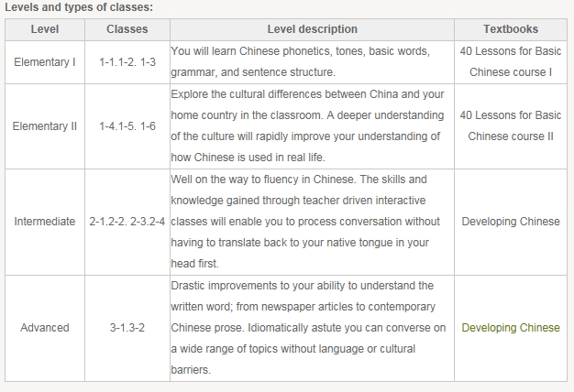Viewport: 574px width, 392px height.
Task: Click 40 Lessons for Basic Chinese course II
Action: click(x=511, y=125)
